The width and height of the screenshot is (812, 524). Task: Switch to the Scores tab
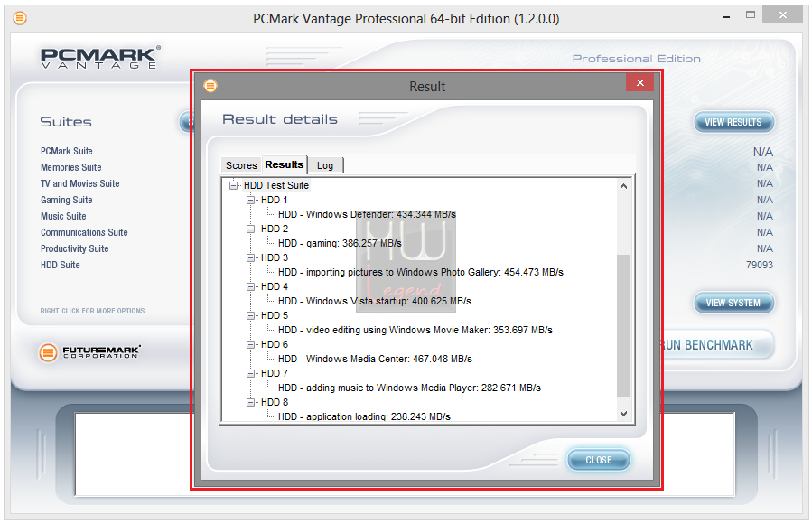pos(241,165)
